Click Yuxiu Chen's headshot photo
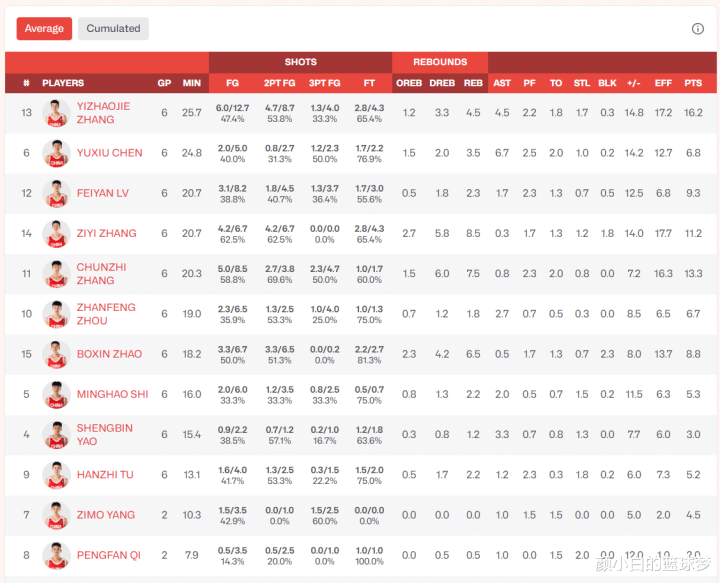 click(56, 153)
